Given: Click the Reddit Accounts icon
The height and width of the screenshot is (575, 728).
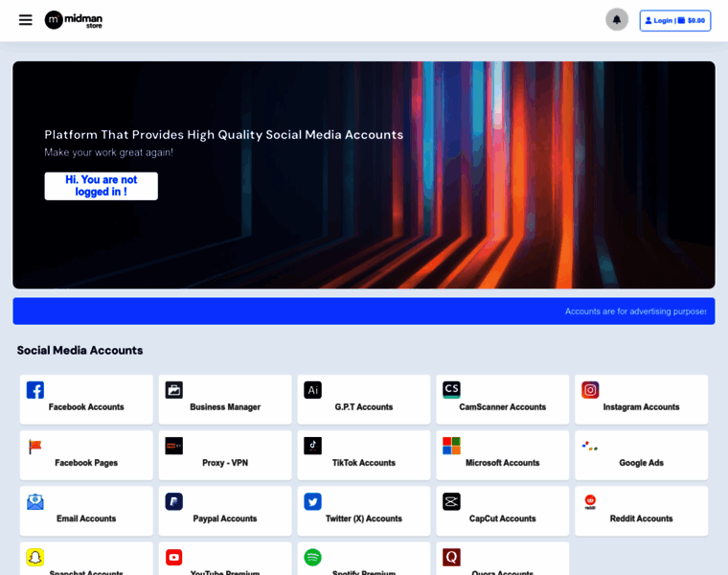Looking at the screenshot, I should coord(590,501).
